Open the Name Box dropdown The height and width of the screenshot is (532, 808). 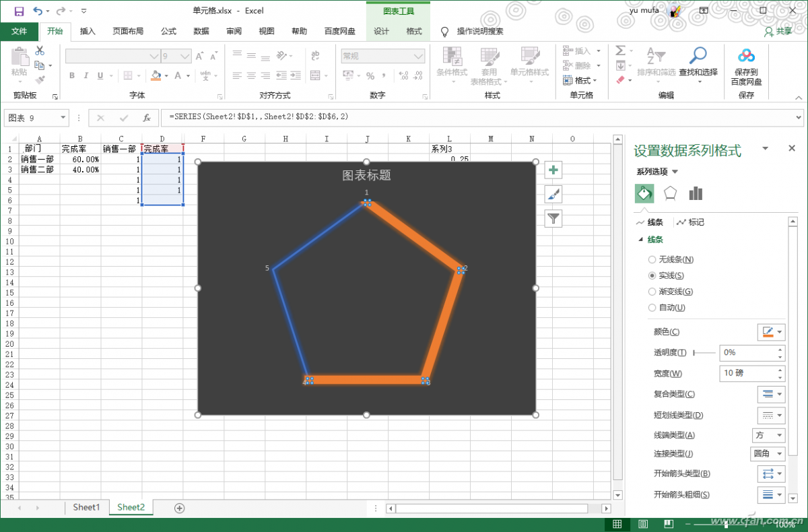(63, 118)
